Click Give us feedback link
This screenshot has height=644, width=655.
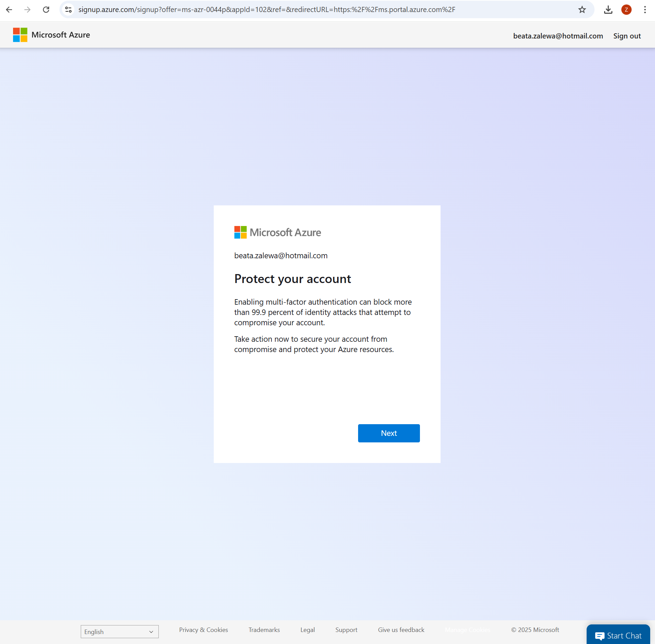(401, 630)
